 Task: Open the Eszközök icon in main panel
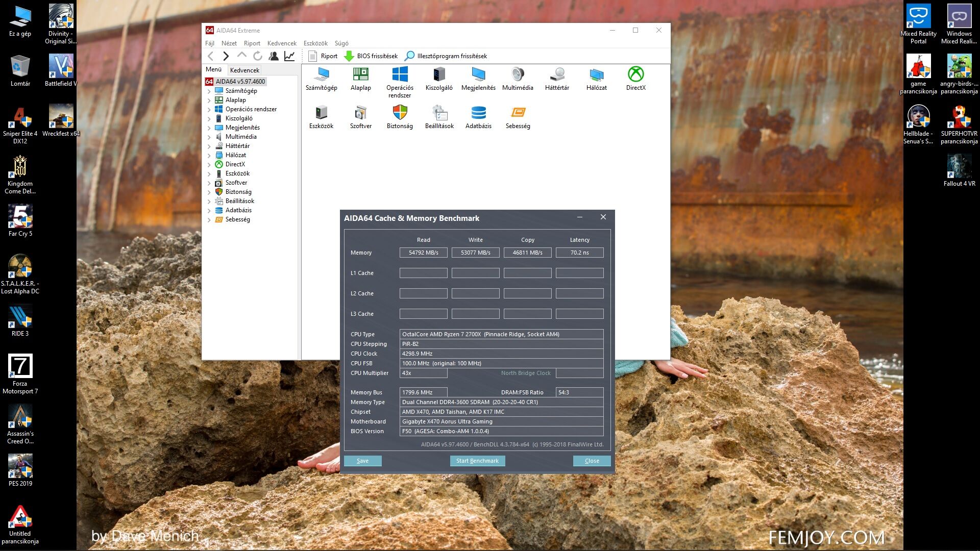click(321, 117)
